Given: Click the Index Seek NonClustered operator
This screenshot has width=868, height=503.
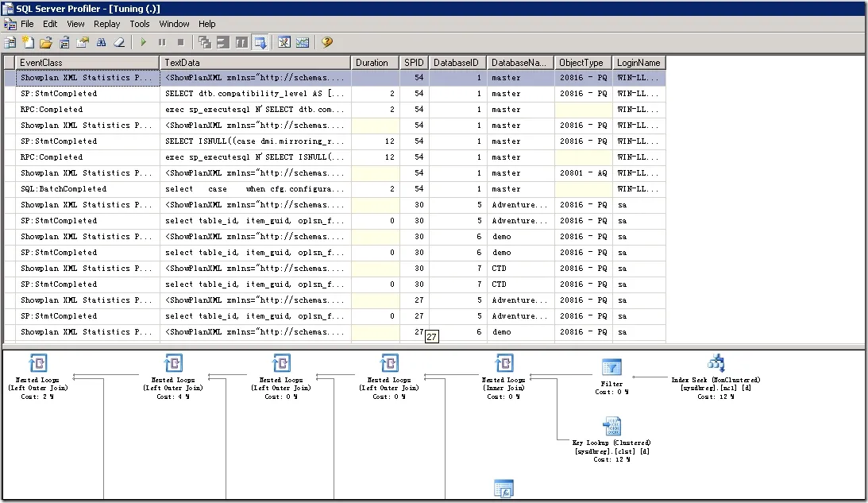Looking at the screenshot, I should pyautogui.click(x=716, y=377).
